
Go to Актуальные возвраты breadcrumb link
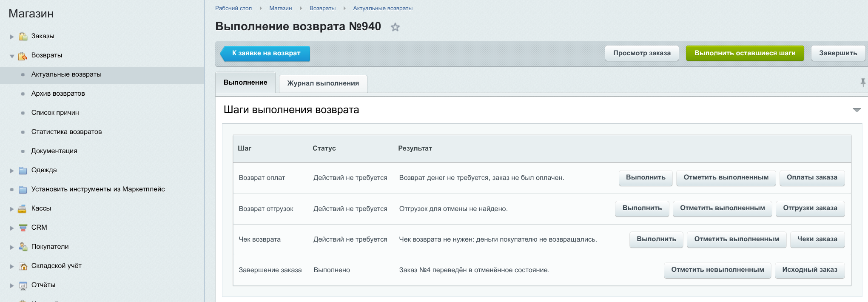coord(383,8)
